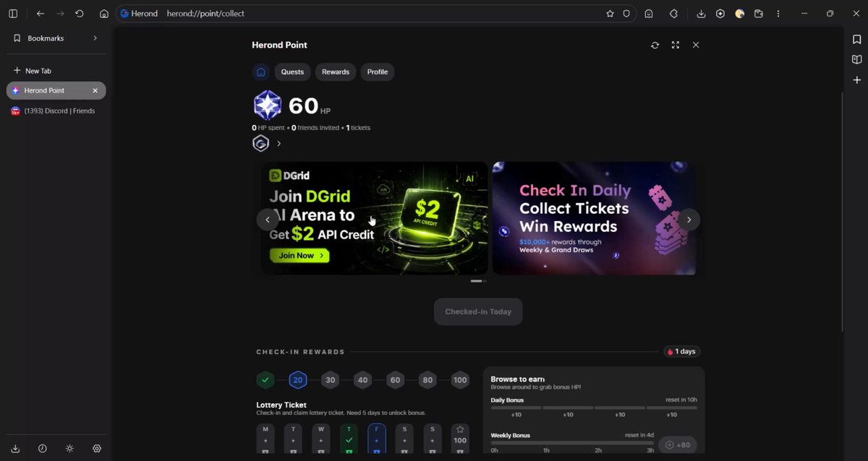
Task: Select the 80 HP check-in reward hexagon
Action: (x=427, y=379)
